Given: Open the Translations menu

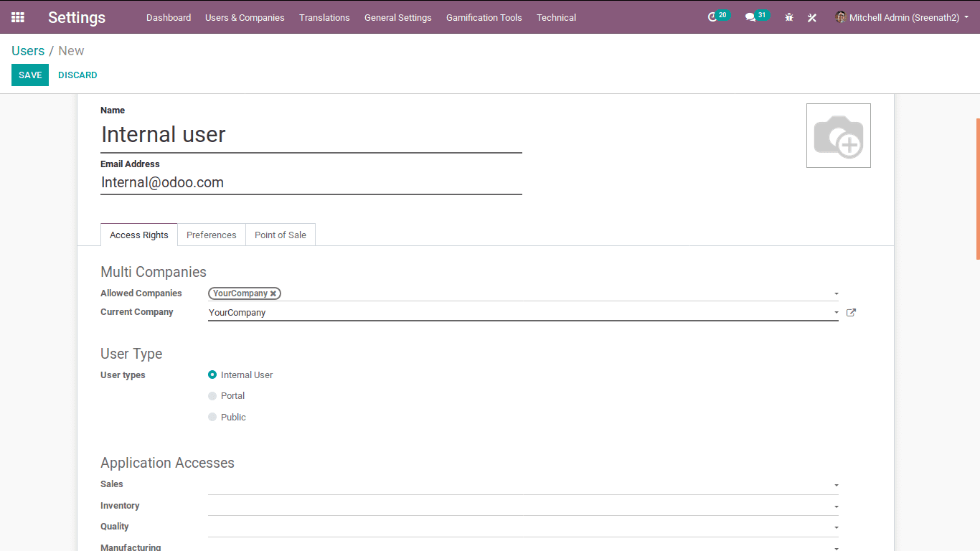Looking at the screenshot, I should click(x=324, y=17).
